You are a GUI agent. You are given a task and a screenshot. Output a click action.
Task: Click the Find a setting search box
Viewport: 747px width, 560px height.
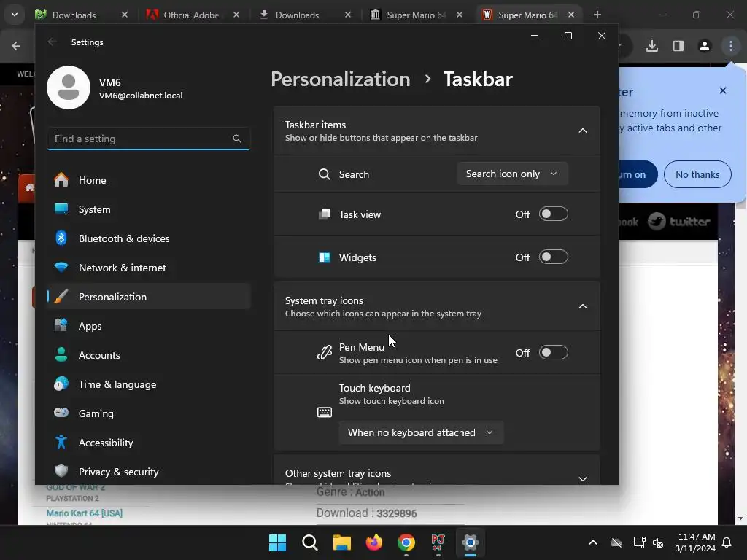tap(148, 139)
